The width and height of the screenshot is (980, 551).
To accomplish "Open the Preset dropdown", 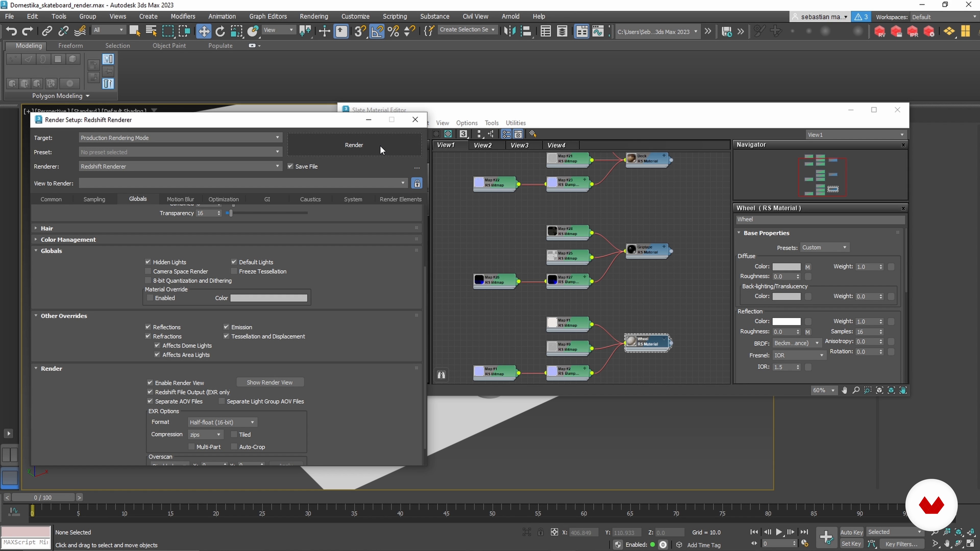I will tap(180, 152).
